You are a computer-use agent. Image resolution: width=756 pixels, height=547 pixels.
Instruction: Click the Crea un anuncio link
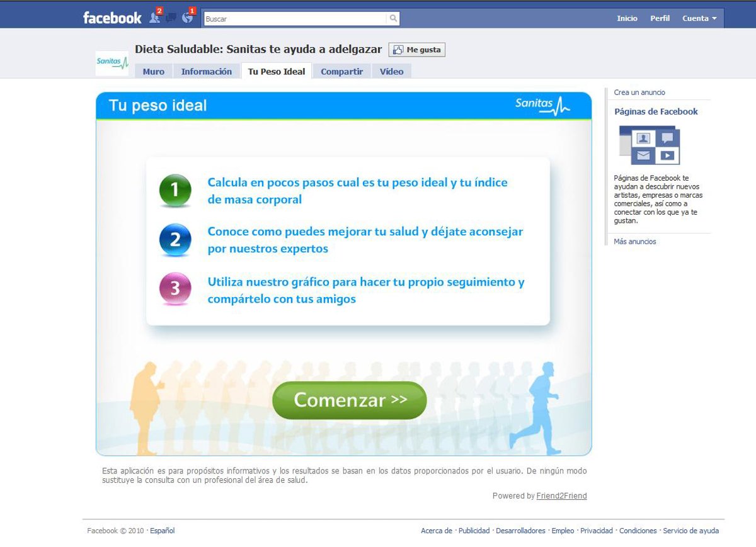[x=639, y=93]
